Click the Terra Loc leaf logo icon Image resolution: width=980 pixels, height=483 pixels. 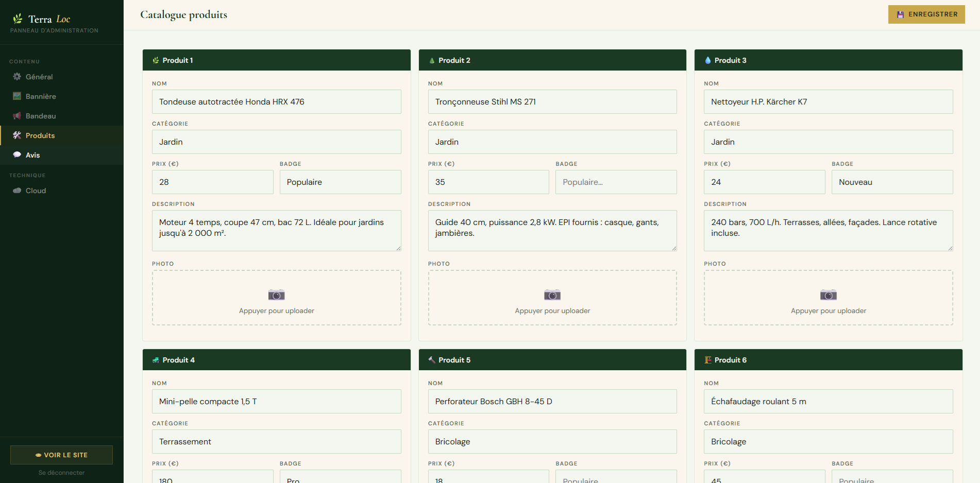18,19
